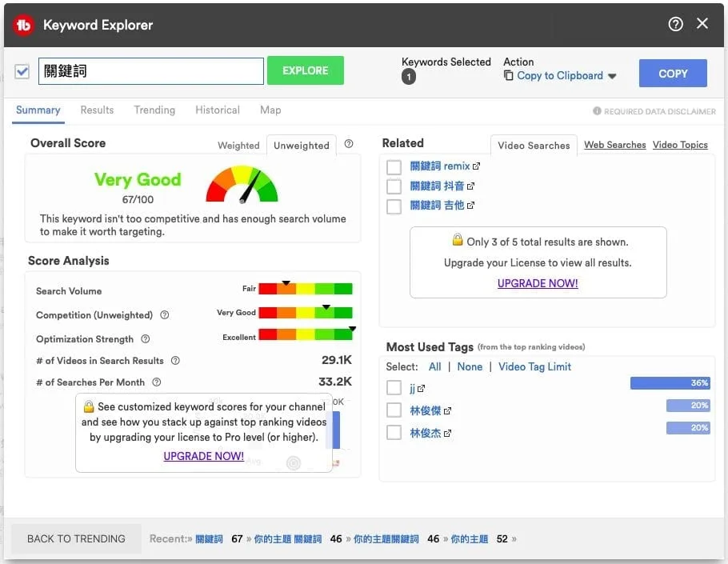The image size is (728, 564).
Task: Click the Optimization Strength score bar
Action: (x=306, y=334)
